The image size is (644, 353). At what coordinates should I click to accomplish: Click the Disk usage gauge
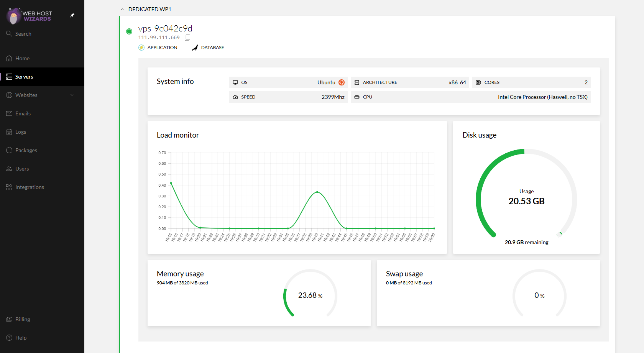tap(526, 194)
